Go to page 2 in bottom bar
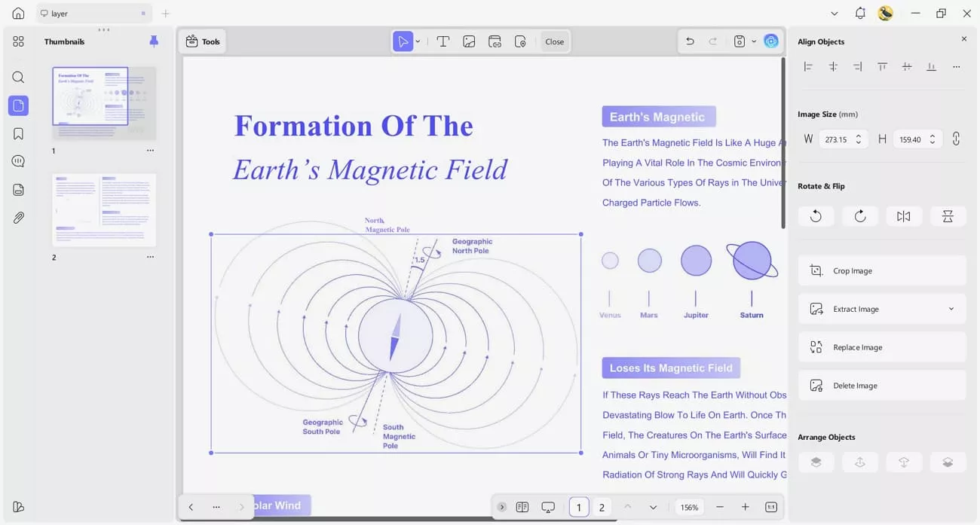The height and width of the screenshot is (525, 980). click(x=602, y=507)
